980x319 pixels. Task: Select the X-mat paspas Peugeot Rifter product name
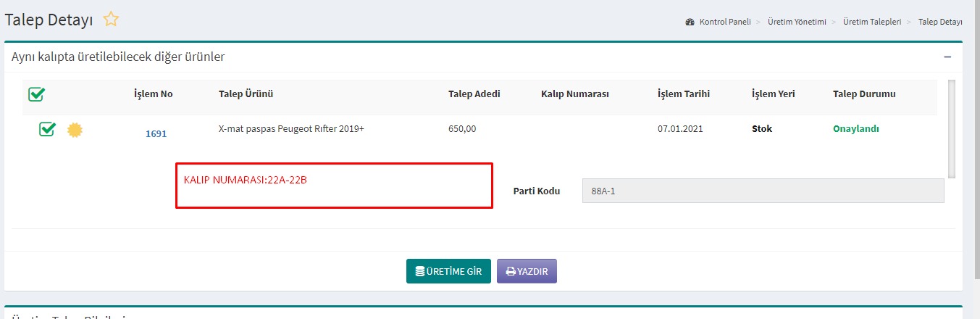coord(291,129)
